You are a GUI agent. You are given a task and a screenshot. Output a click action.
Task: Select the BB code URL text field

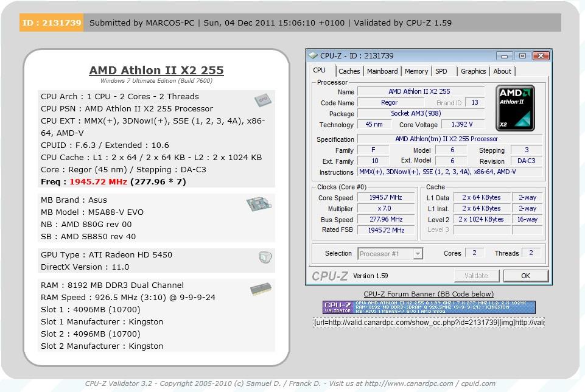(x=429, y=322)
